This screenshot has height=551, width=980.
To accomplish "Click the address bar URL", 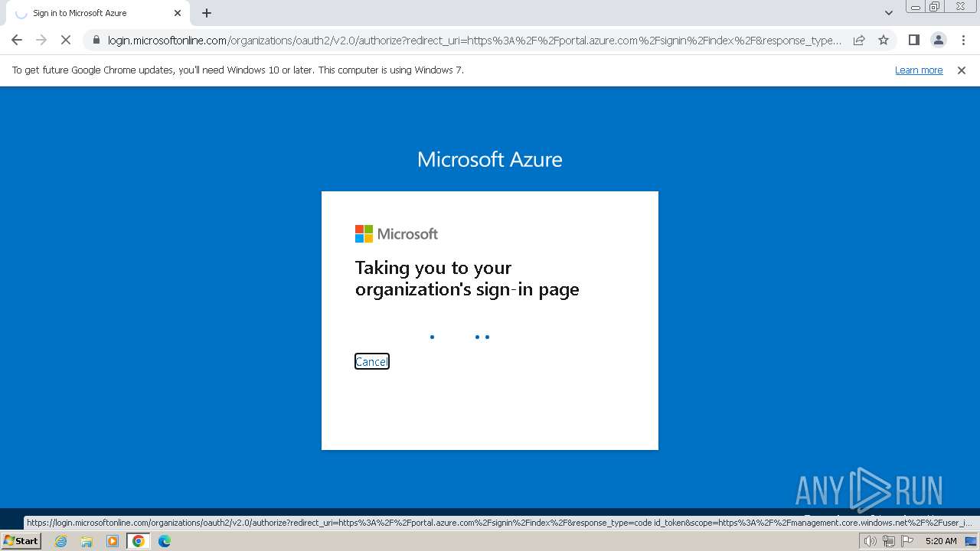I will pyautogui.click(x=475, y=40).
